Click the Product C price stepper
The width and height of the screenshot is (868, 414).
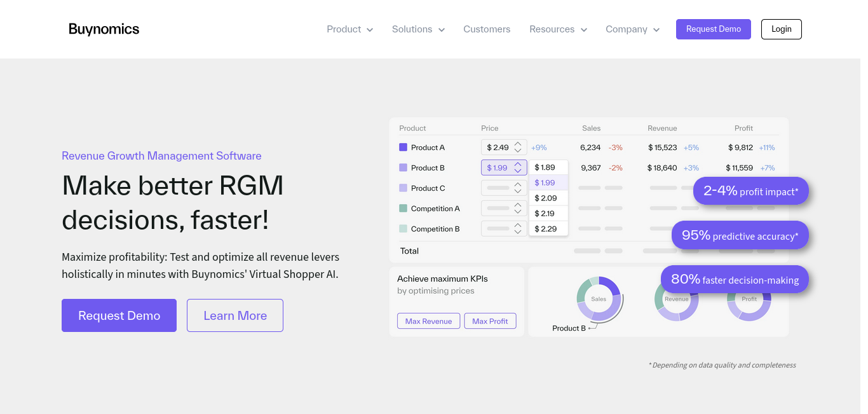click(x=518, y=188)
